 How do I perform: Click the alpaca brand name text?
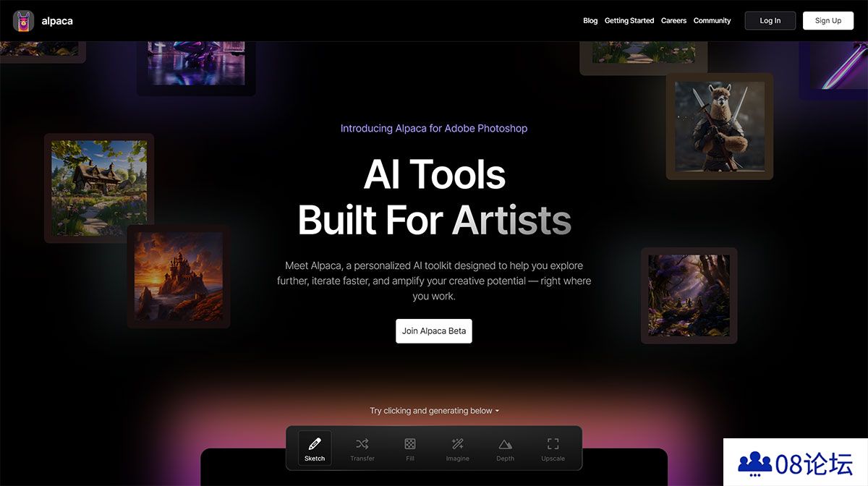[57, 21]
